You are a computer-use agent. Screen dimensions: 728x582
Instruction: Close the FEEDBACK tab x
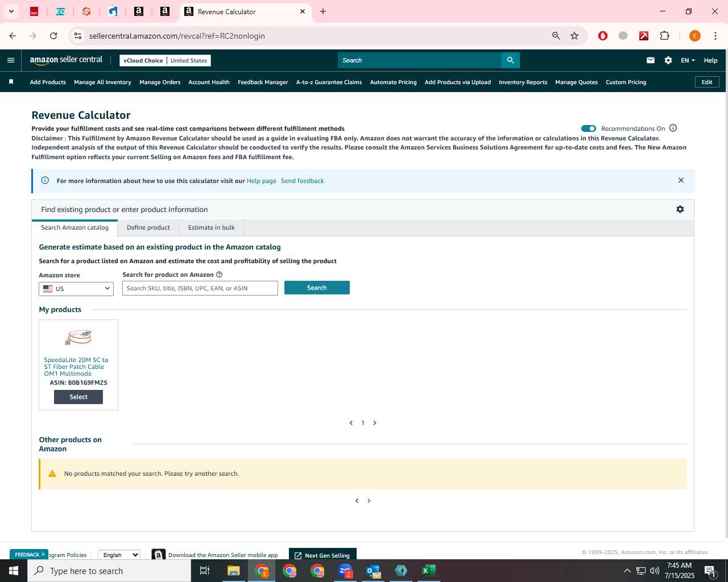[43, 554]
